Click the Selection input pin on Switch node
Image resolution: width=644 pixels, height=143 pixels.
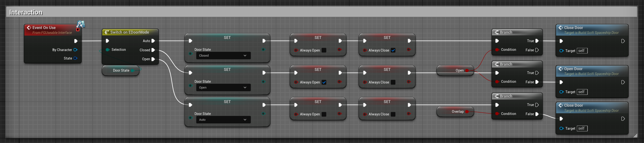[x=107, y=50]
